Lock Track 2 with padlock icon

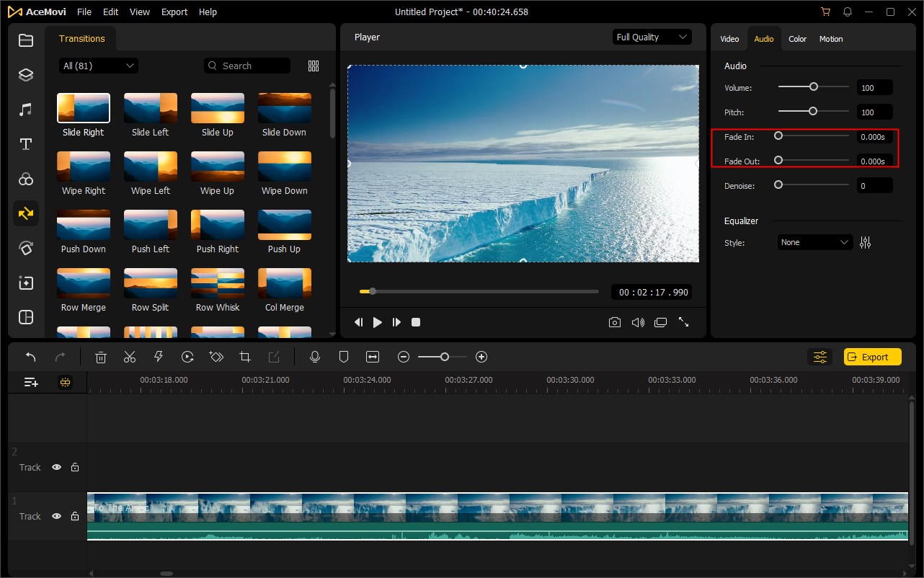(75, 467)
